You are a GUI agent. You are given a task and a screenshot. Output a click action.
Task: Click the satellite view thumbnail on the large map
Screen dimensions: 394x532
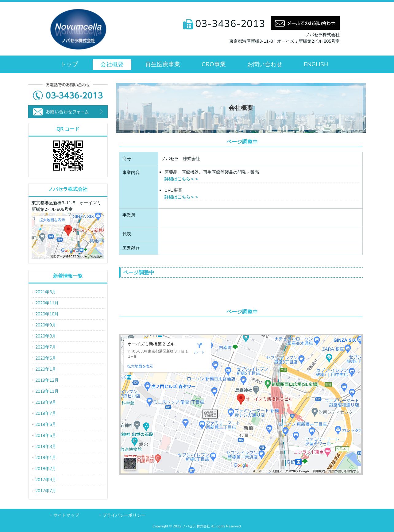(x=130, y=464)
